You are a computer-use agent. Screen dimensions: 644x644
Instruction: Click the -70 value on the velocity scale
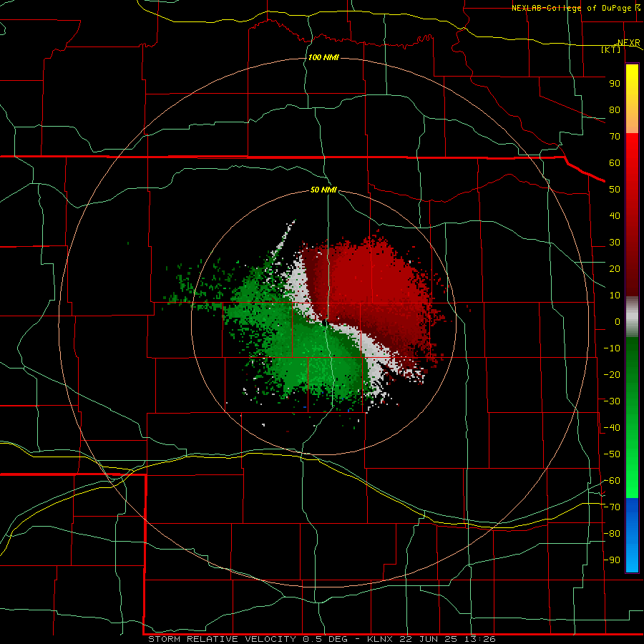click(x=612, y=507)
